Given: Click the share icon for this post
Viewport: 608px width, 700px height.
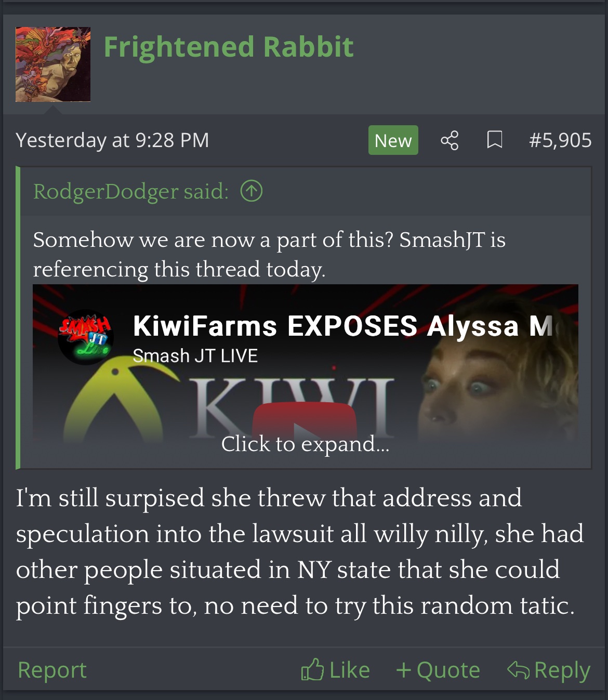Looking at the screenshot, I should pos(450,140).
